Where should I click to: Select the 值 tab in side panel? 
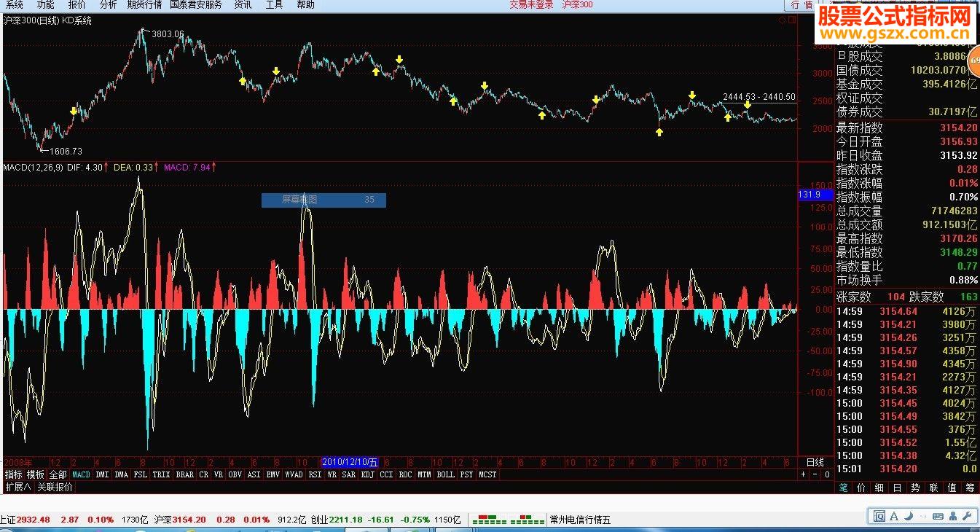(952, 488)
